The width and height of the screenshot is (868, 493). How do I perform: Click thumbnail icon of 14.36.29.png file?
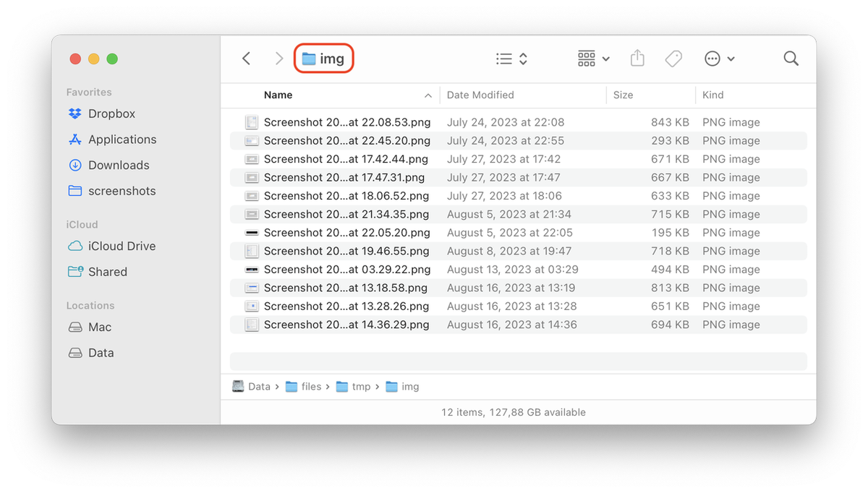click(252, 325)
